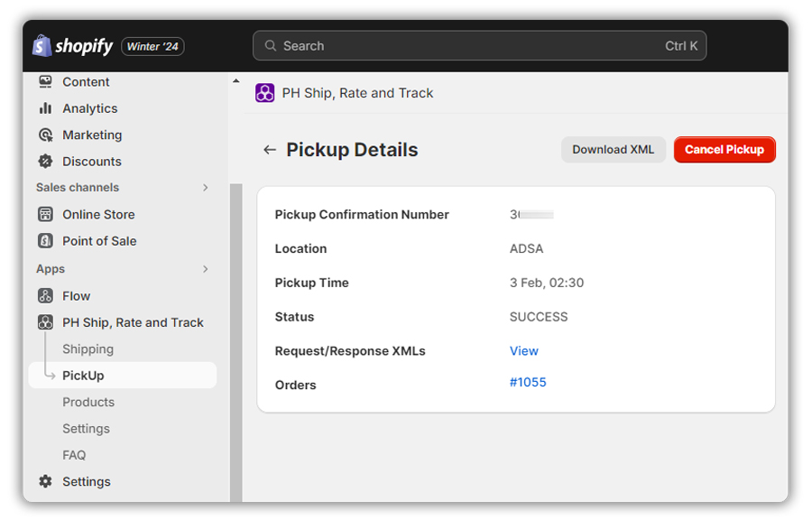This screenshot has width=812, height=521.
Task: Click the Pickup Details heading
Action: coord(352,149)
